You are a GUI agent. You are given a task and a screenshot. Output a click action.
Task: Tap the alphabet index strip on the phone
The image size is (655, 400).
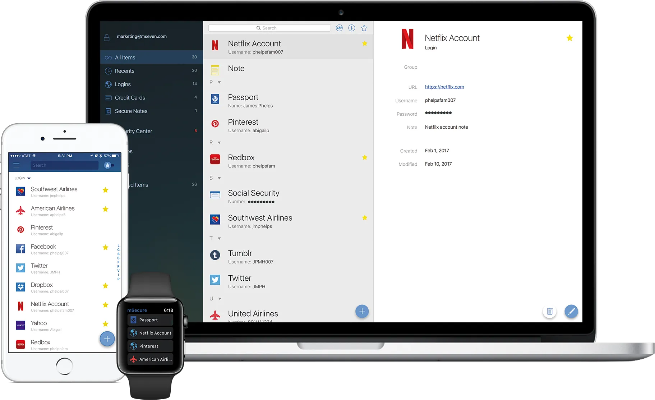(x=118, y=258)
